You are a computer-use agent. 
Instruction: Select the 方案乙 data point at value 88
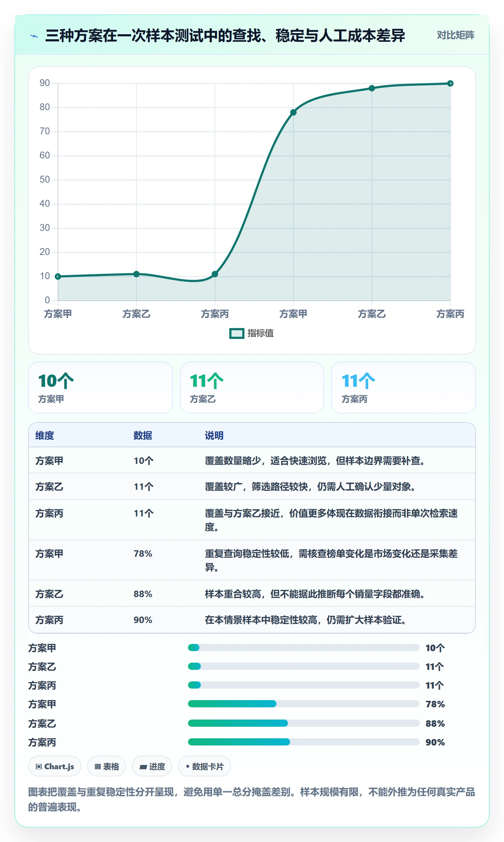372,88
